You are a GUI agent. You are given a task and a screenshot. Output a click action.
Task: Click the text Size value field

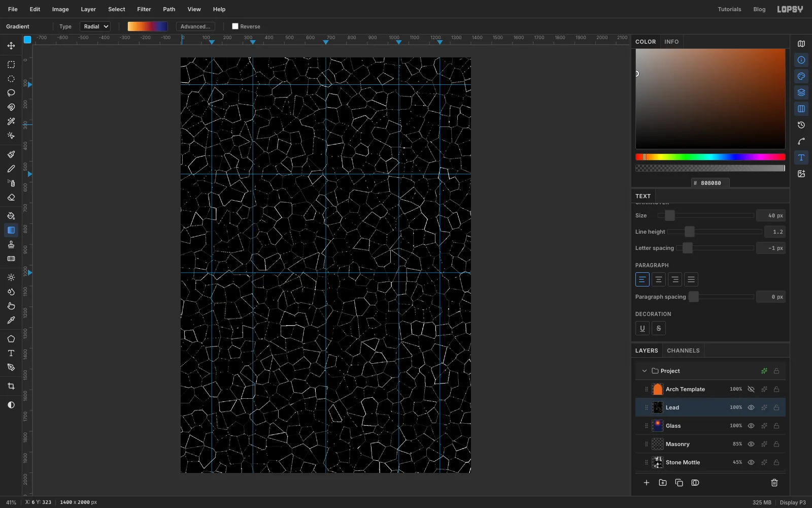[771, 215]
